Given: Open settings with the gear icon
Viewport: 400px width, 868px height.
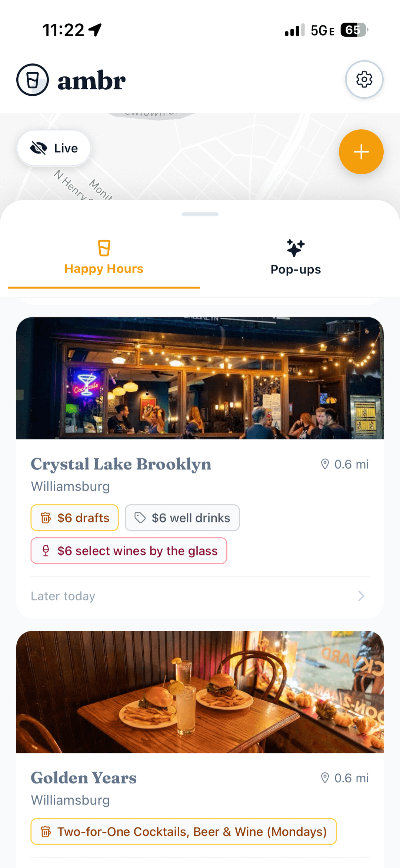Looking at the screenshot, I should point(364,79).
